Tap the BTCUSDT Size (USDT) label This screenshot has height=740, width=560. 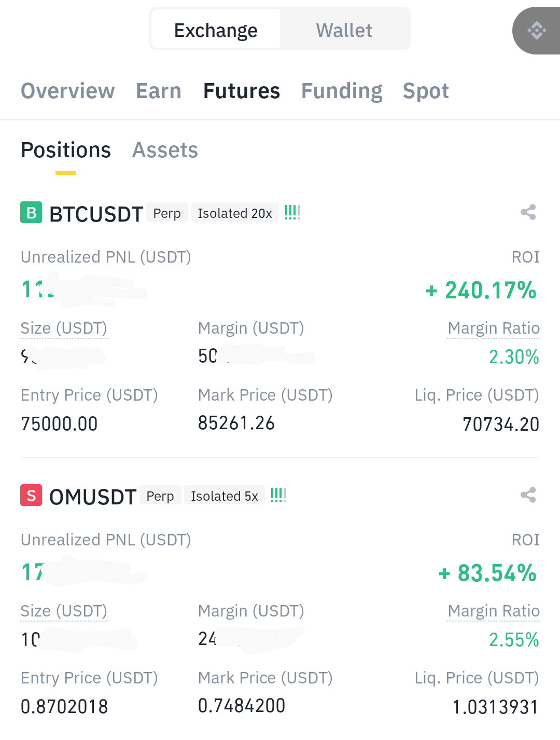64,328
